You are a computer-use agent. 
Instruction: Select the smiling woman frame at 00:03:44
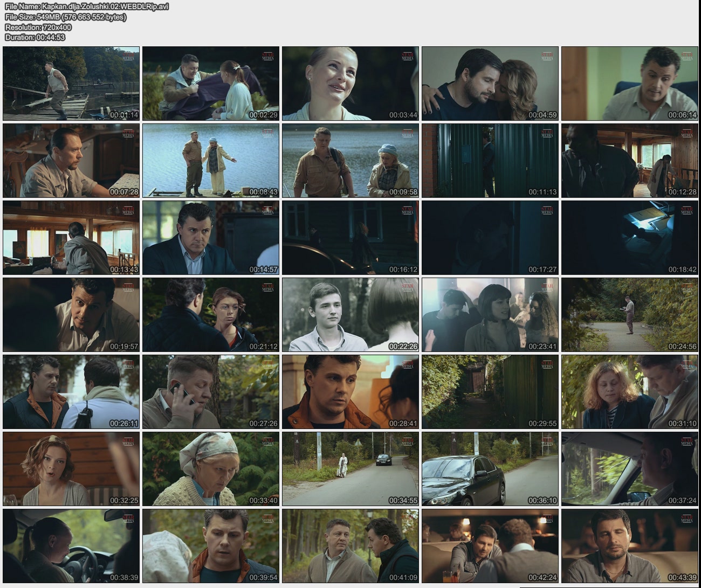[x=350, y=84]
